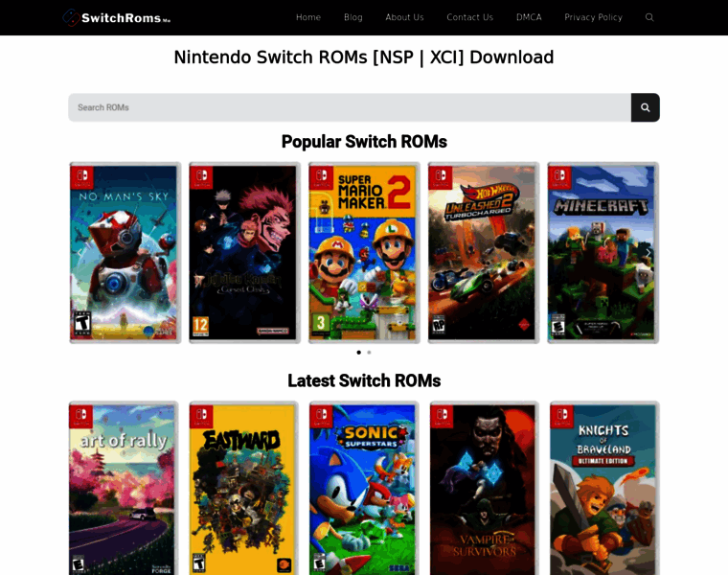Select the Vampire Survivors cover
Screen dimensions: 728x575
(484, 489)
